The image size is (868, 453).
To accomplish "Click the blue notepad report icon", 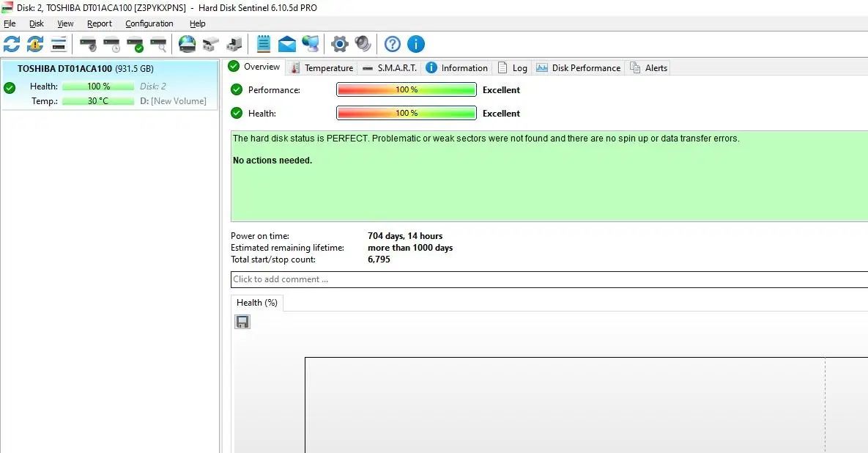I will coord(264,44).
